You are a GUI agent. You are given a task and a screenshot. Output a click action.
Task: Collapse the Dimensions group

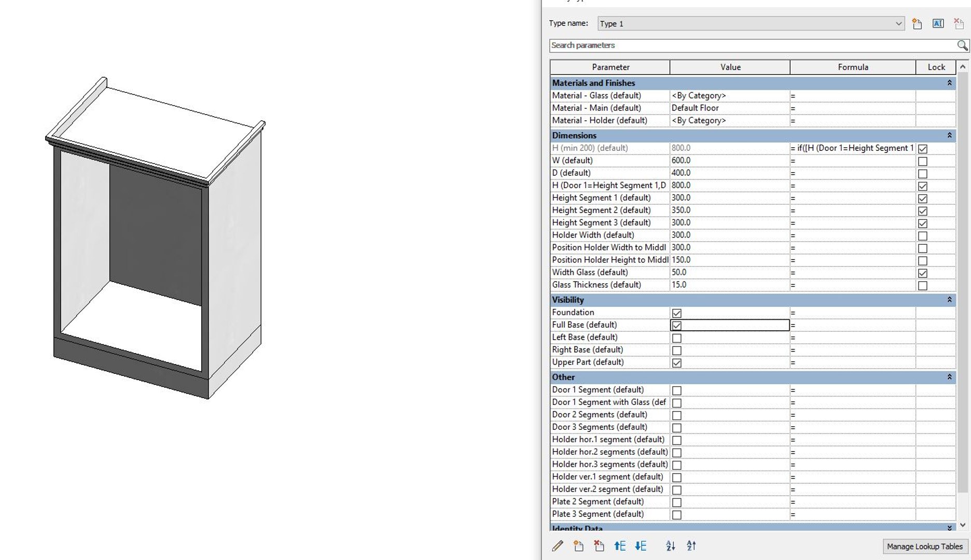pyautogui.click(x=949, y=135)
